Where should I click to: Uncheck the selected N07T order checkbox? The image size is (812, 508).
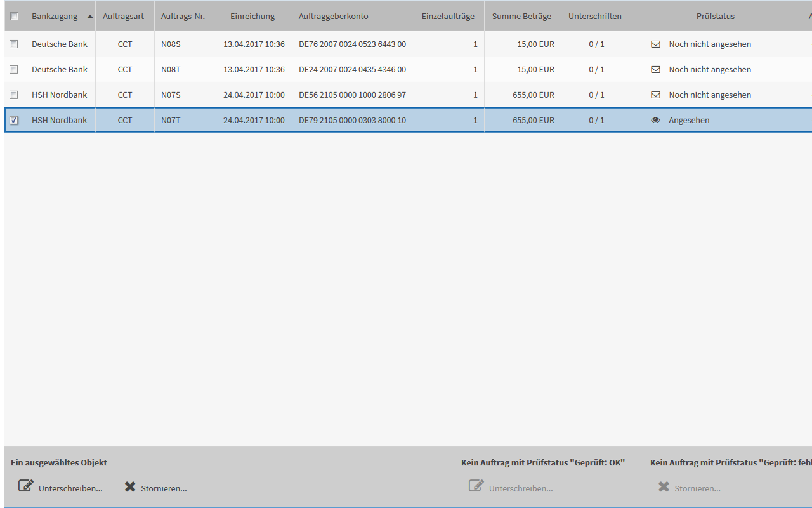click(14, 120)
